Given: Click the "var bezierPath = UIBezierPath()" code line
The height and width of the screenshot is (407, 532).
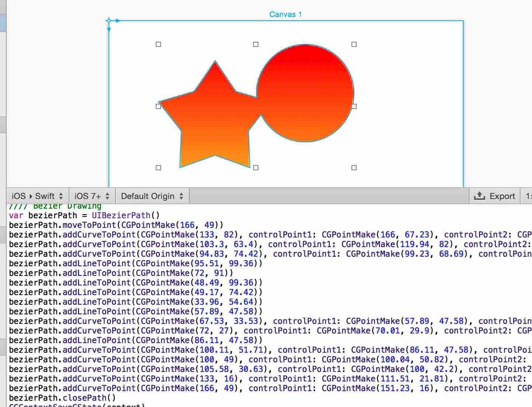Looking at the screenshot, I should [x=84, y=216].
